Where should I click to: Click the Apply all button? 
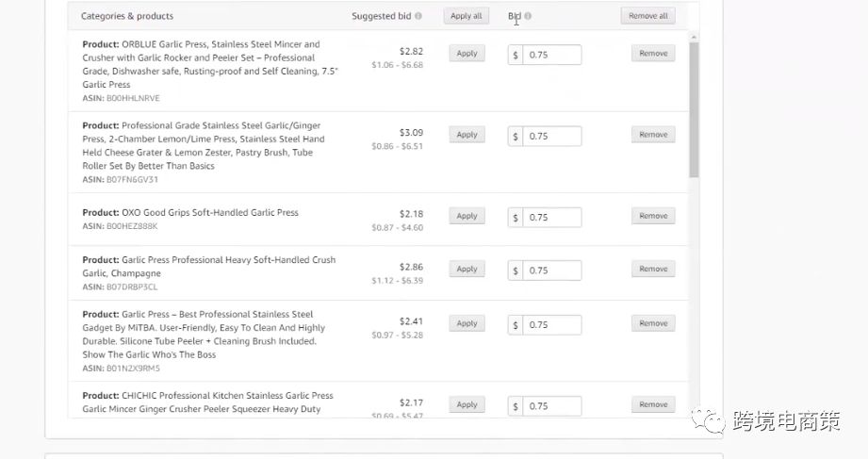point(466,16)
